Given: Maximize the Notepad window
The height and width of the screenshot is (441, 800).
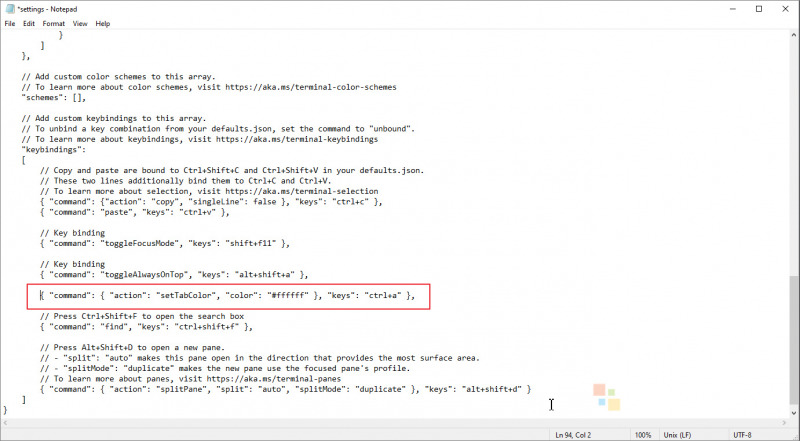Looking at the screenshot, I should point(759,9).
